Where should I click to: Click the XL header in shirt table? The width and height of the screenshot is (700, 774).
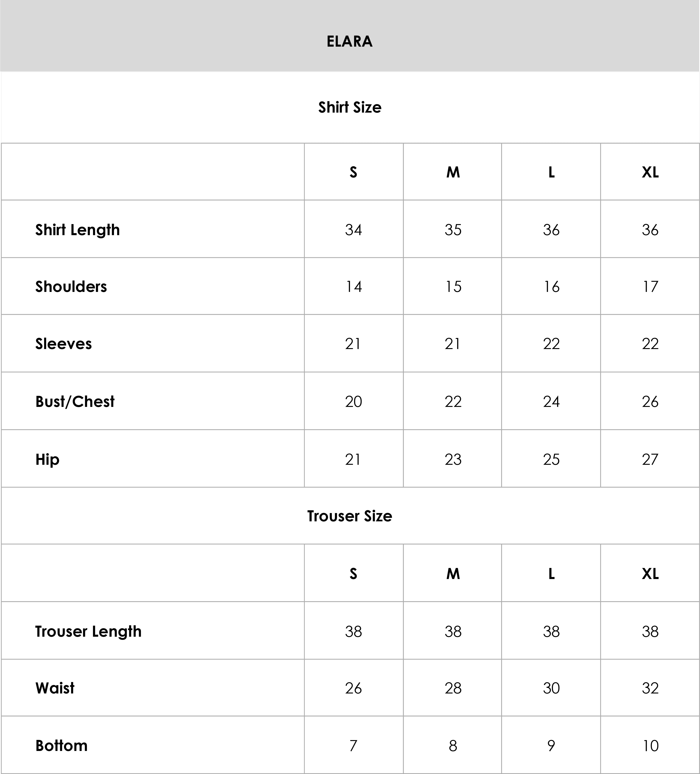pyautogui.click(x=650, y=172)
